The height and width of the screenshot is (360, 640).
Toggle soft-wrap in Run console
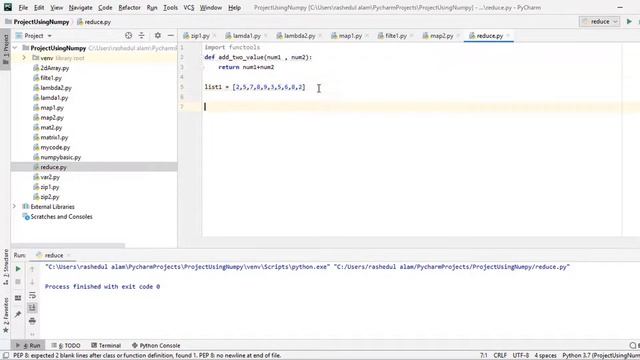click(x=32, y=295)
